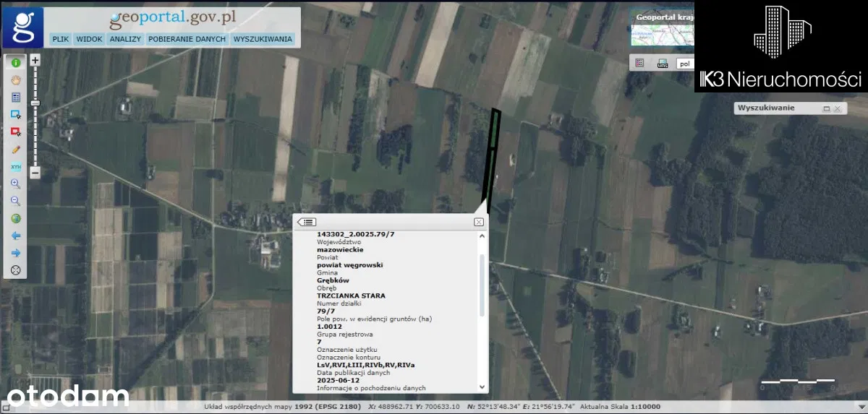Go to previous map view arrow

pyautogui.click(x=15, y=236)
